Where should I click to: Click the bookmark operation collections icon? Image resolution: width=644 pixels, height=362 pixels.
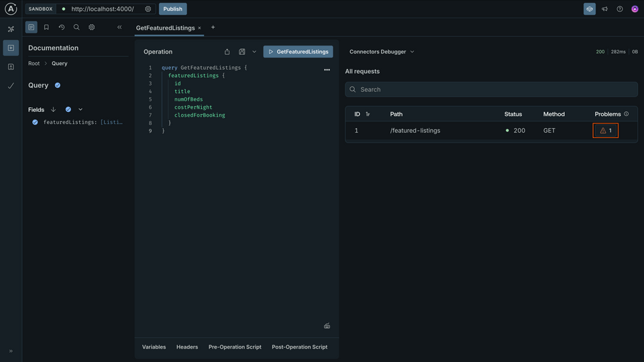tap(46, 27)
